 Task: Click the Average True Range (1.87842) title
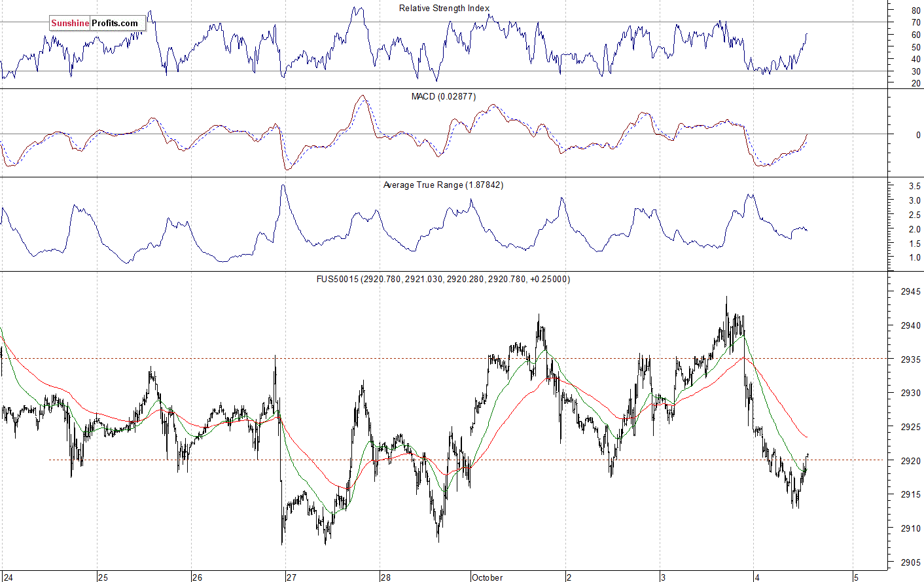pyautogui.click(x=444, y=185)
